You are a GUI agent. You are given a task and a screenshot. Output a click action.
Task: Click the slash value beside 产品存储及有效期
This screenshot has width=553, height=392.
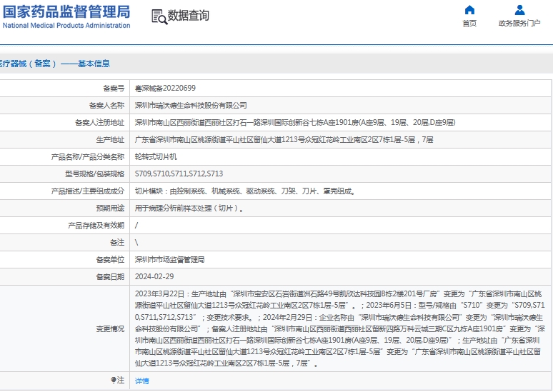tap(136, 225)
